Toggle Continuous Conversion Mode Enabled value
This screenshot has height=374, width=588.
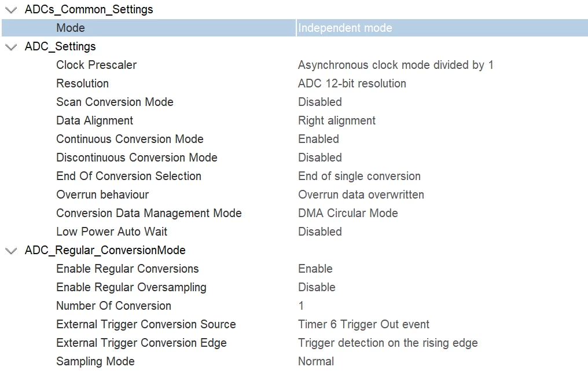pos(318,139)
